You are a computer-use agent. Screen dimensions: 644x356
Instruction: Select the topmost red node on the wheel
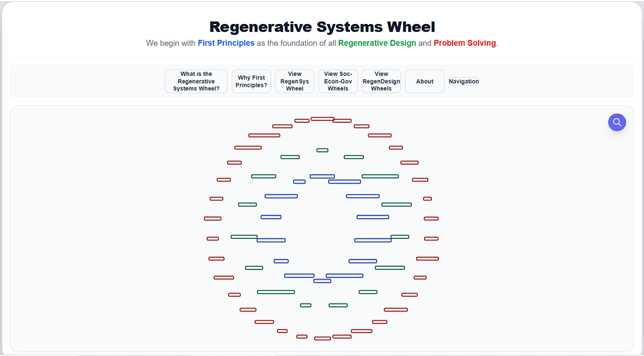[x=323, y=119]
